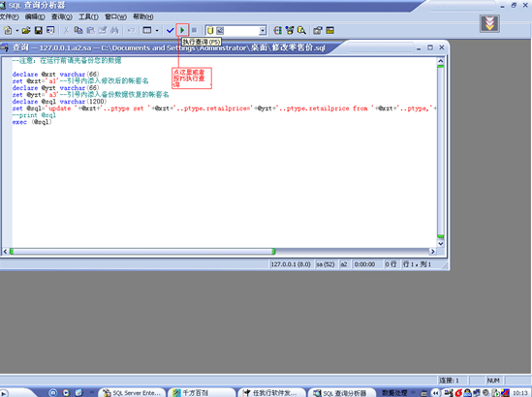Open the 工具 (Tools) menu
Image resolution: width=532 pixels, height=397 pixels.
[x=88, y=16]
